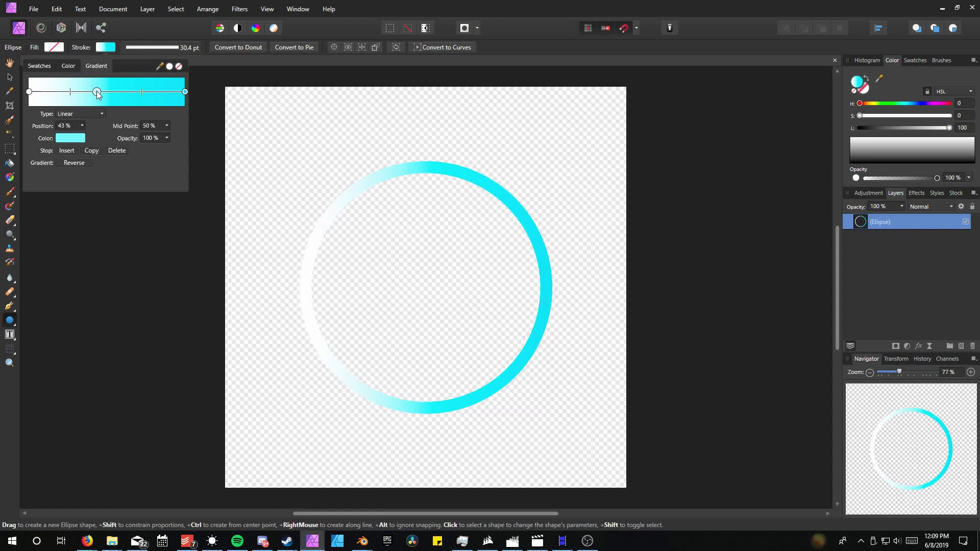Open the blend mode dropdown showing Normal
The height and width of the screenshot is (551, 980).
click(x=930, y=206)
